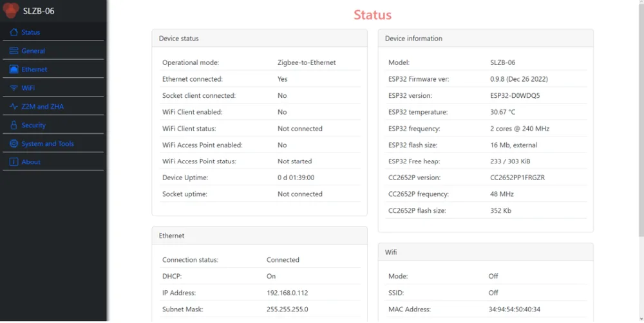Click the padlock icon beside Security
The width and height of the screenshot is (644, 323).
14,125
